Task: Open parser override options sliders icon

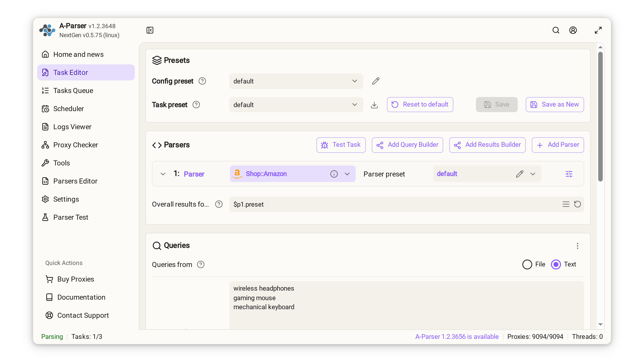Action: [569, 174]
